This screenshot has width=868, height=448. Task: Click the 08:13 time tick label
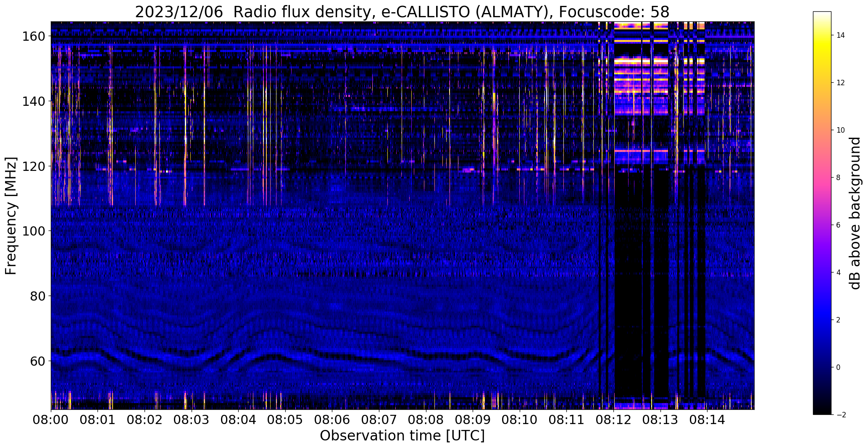pos(660,419)
